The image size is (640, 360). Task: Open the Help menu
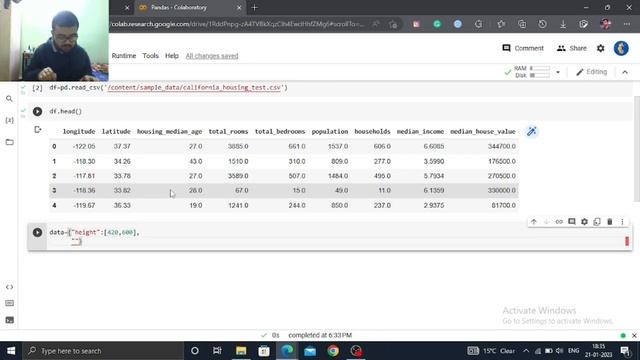(x=172, y=56)
